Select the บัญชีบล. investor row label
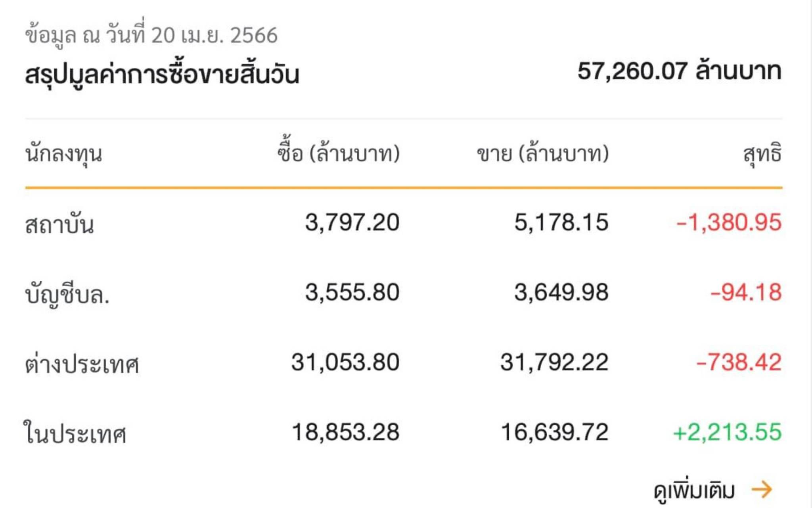 coord(67,295)
